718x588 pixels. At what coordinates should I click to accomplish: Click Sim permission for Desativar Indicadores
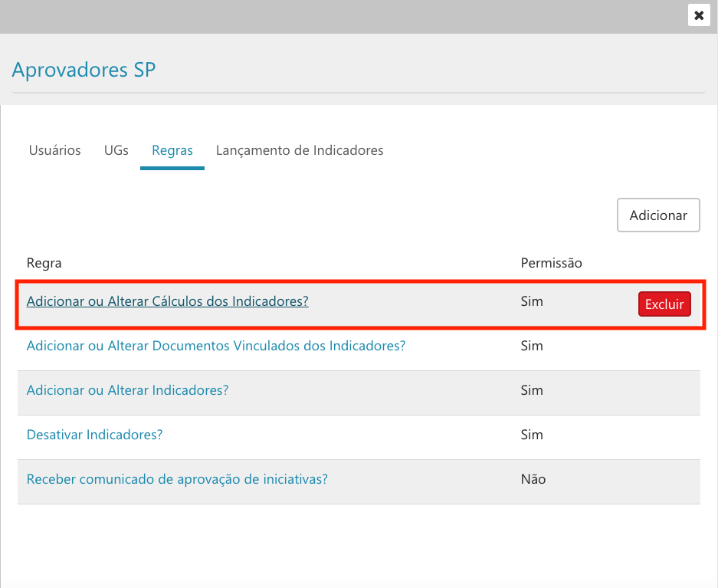click(532, 435)
